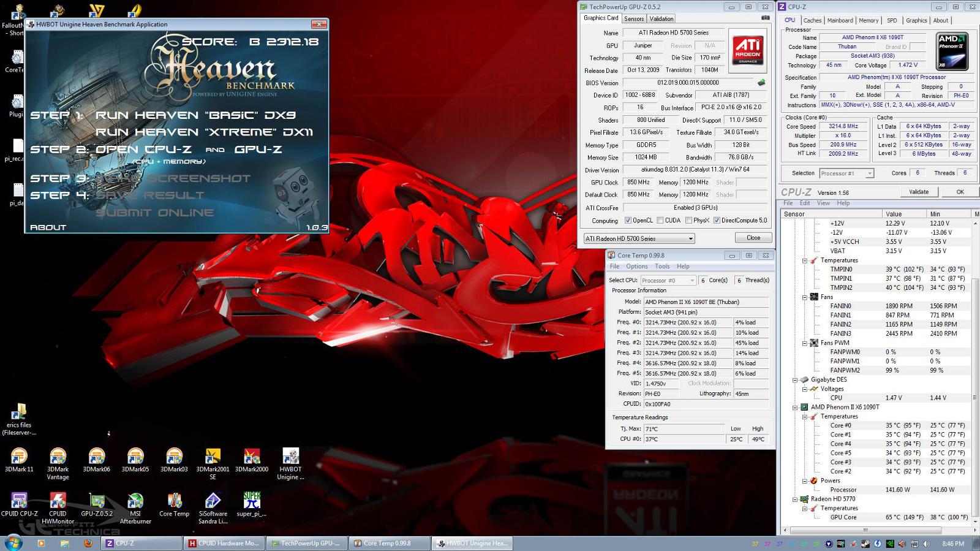The height and width of the screenshot is (551, 980).
Task: Switch to the Sensors tab in GPU-Z
Action: click(x=634, y=19)
